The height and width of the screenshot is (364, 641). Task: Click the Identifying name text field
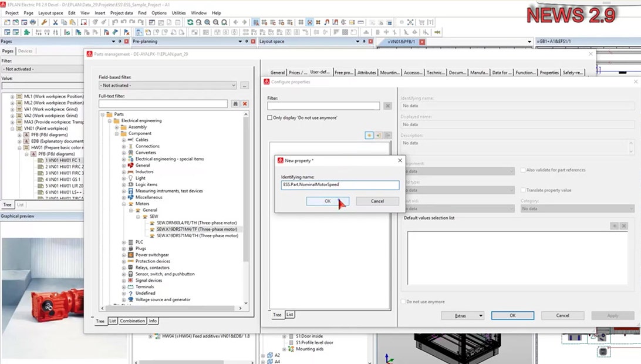click(x=340, y=184)
